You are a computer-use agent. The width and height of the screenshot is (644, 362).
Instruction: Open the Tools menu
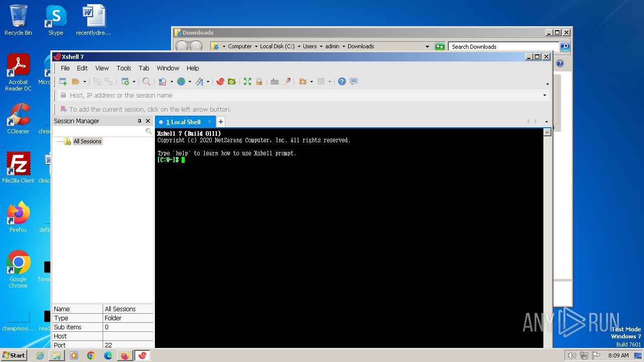click(124, 68)
